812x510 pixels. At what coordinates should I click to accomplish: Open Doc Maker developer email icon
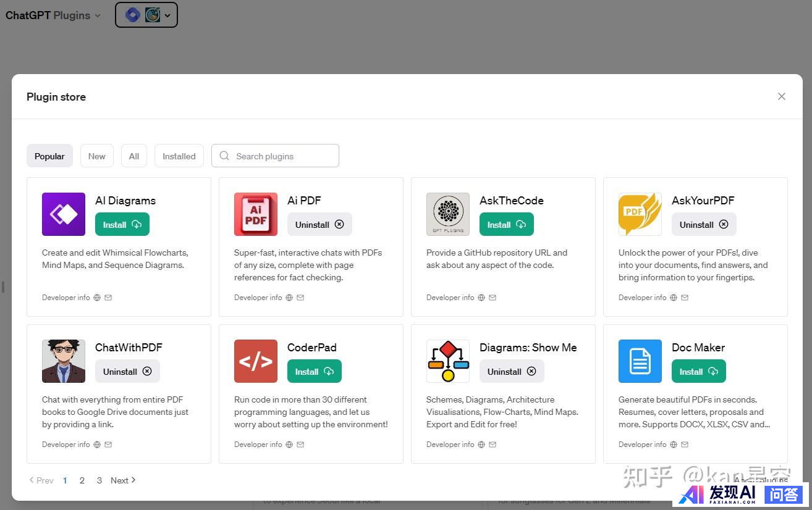pos(685,445)
